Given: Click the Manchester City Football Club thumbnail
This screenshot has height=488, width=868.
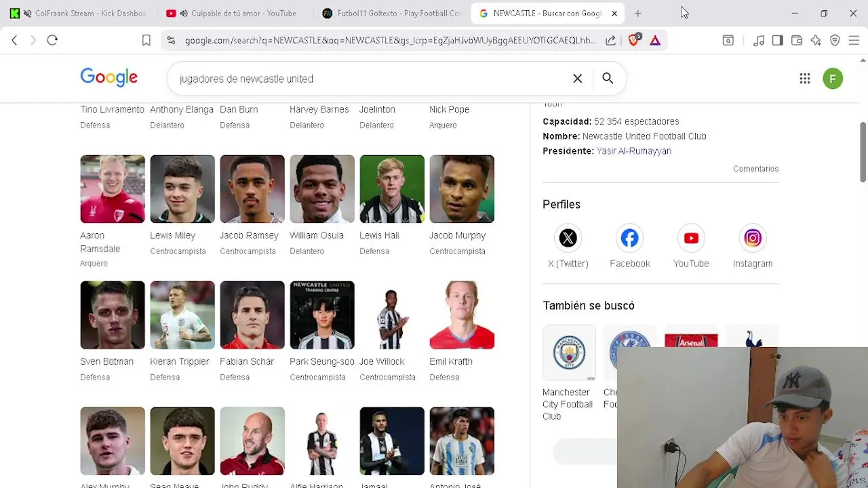Looking at the screenshot, I should [569, 352].
